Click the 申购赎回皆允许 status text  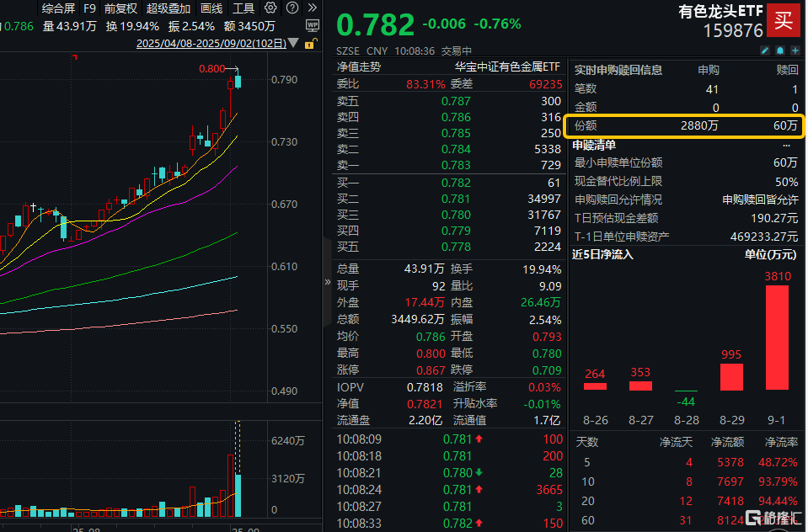(x=760, y=199)
